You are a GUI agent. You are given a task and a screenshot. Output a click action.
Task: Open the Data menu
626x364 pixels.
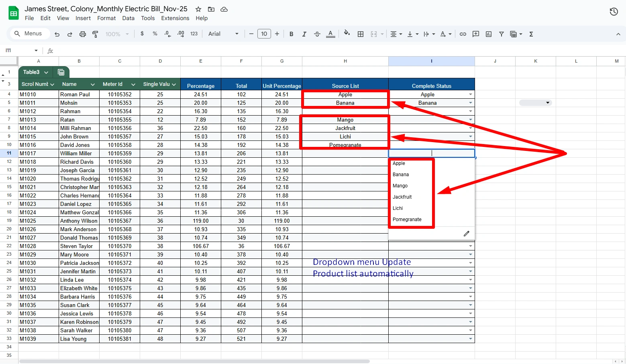click(128, 18)
